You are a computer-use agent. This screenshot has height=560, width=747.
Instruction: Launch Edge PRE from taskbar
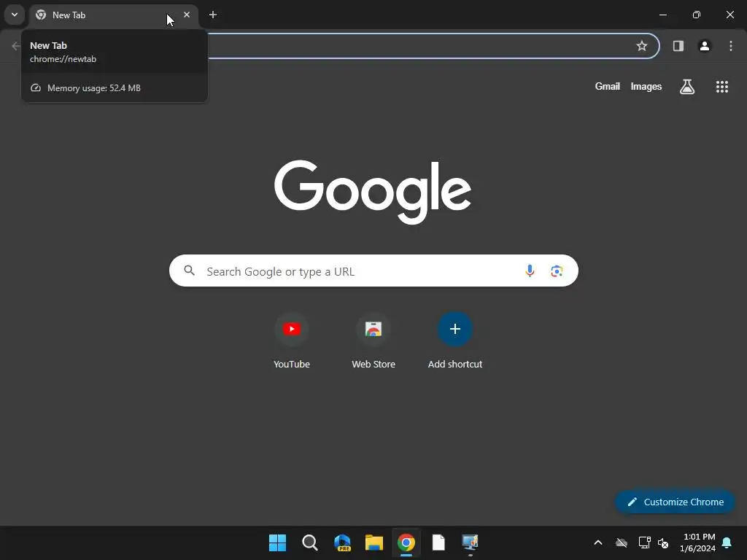342,542
